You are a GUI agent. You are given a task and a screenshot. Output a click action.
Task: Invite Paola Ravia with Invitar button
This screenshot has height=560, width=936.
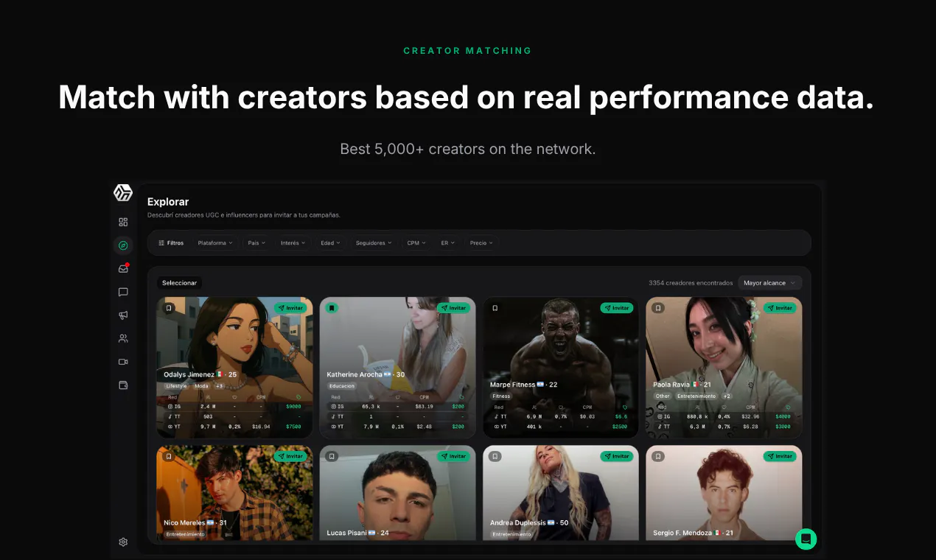(x=779, y=308)
